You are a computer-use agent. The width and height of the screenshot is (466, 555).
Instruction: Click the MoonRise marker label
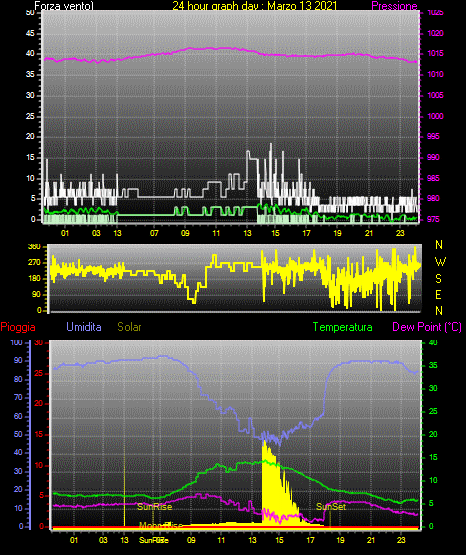point(161,525)
